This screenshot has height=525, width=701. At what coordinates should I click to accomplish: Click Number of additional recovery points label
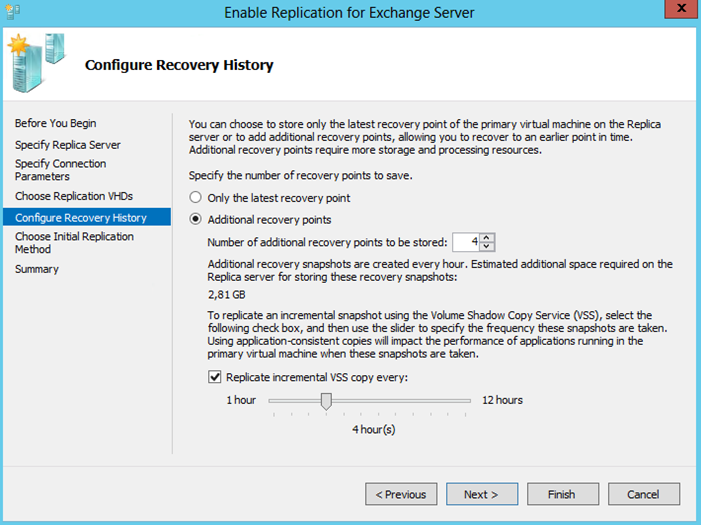(327, 242)
